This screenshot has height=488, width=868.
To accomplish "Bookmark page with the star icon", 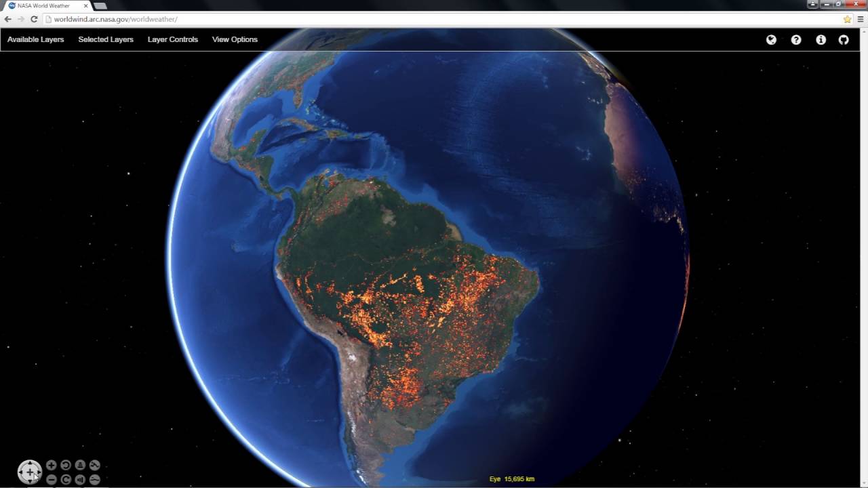I will (847, 19).
